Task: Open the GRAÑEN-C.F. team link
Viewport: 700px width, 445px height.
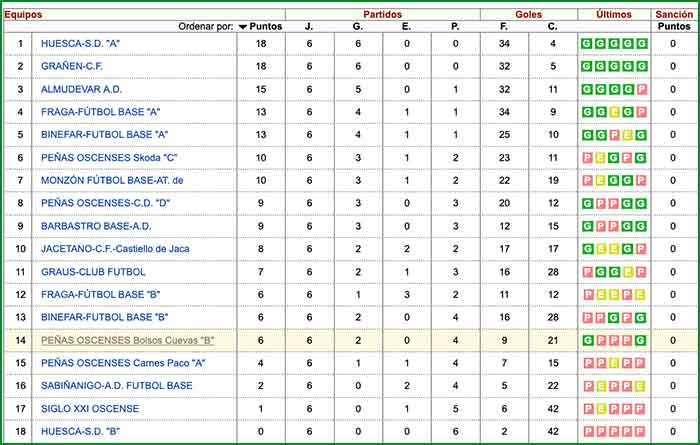Action: pyautogui.click(x=76, y=67)
